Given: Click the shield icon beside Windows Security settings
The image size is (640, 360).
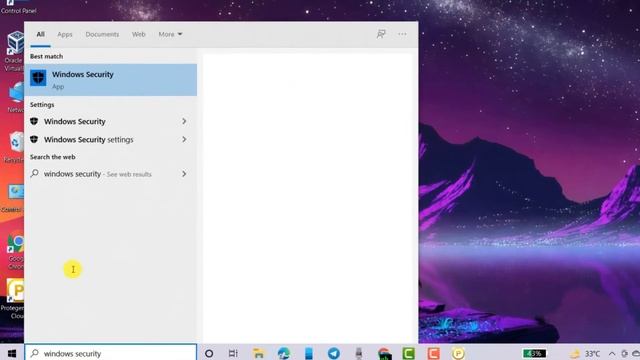Looking at the screenshot, I should 34,139.
